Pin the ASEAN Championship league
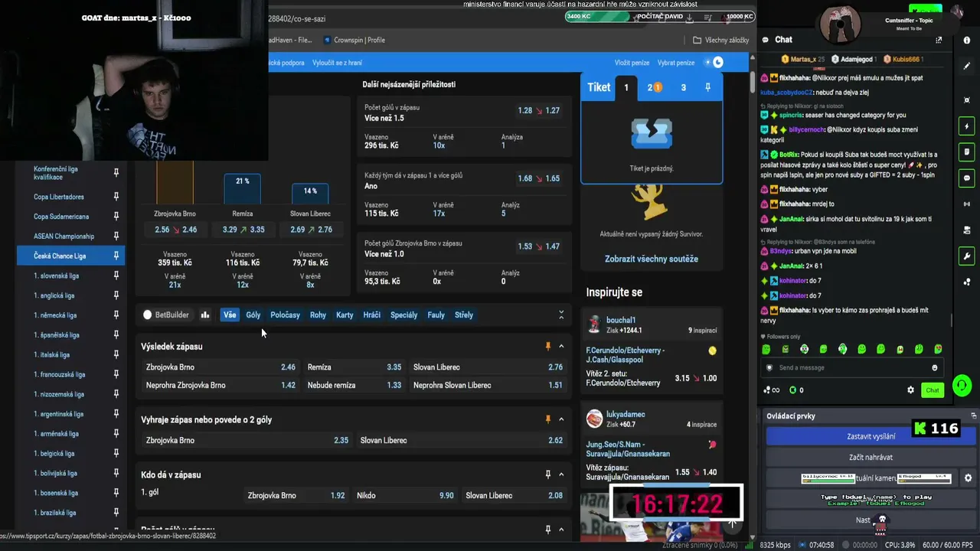 pyautogui.click(x=116, y=236)
